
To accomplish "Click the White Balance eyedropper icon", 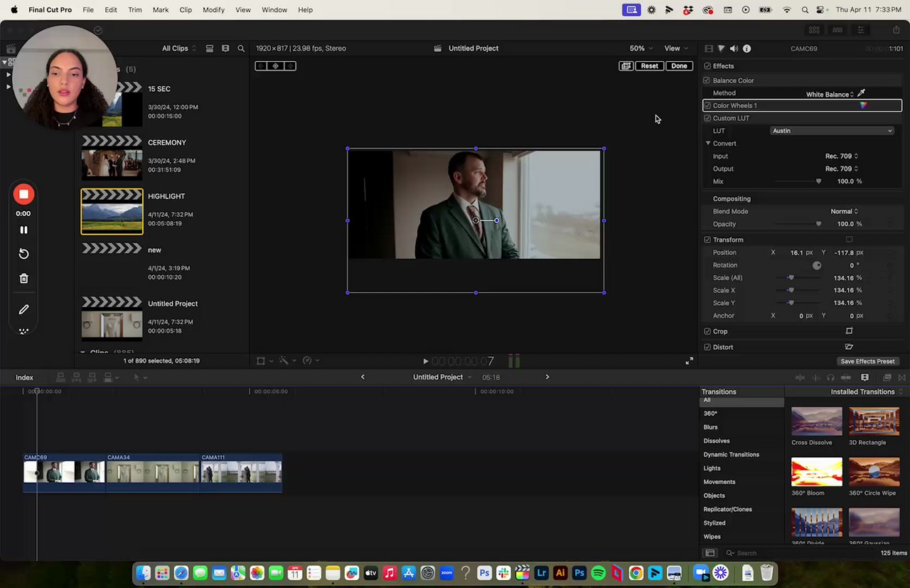I will pyautogui.click(x=861, y=93).
